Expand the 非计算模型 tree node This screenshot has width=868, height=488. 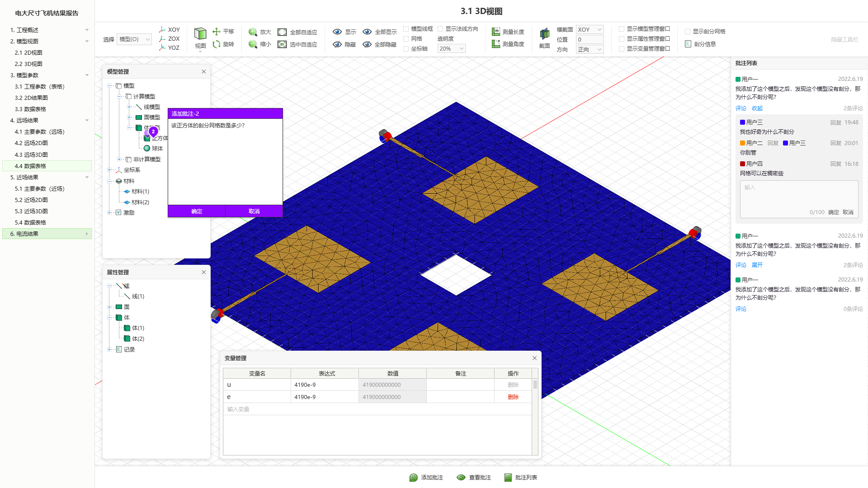click(119, 160)
